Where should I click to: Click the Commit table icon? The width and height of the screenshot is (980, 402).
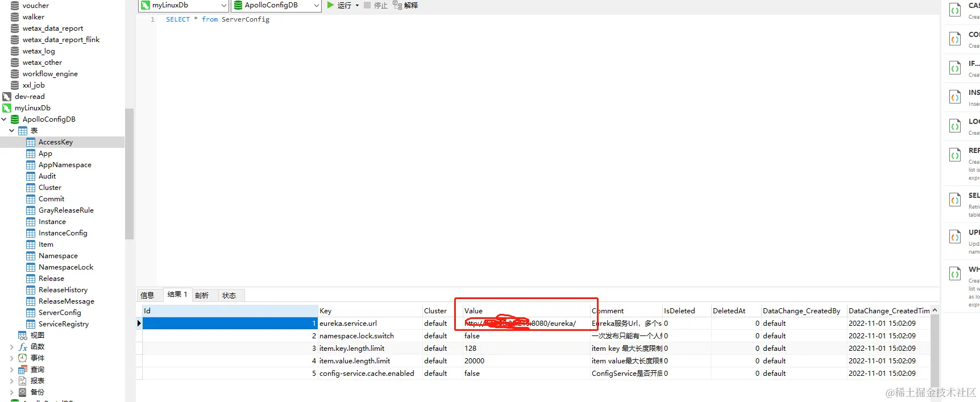31,199
